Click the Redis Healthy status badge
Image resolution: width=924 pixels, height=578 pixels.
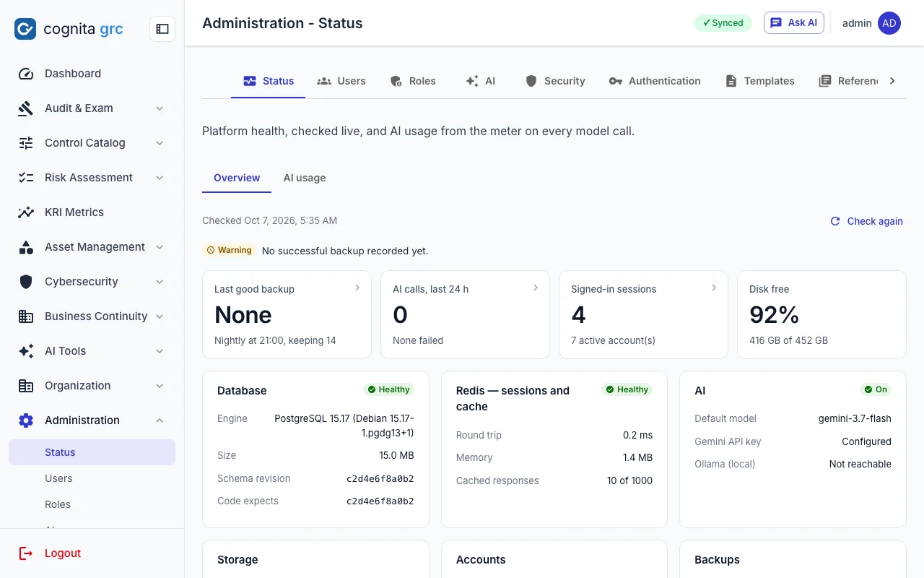point(627,389)
